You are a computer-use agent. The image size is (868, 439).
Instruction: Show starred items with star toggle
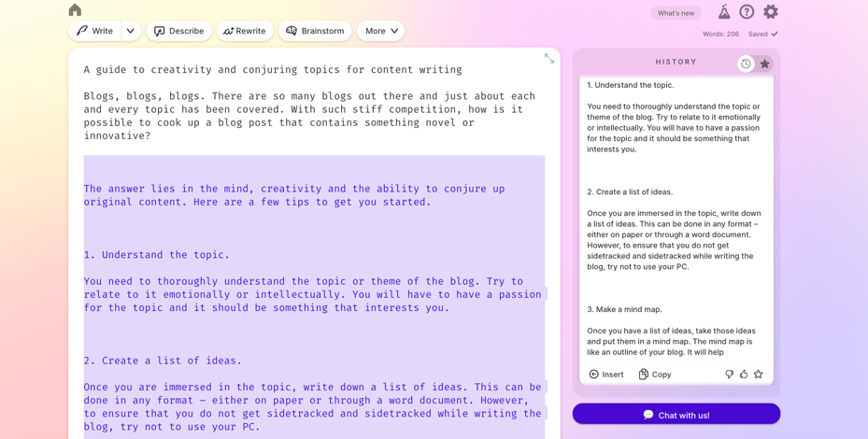tap(765, 64)
